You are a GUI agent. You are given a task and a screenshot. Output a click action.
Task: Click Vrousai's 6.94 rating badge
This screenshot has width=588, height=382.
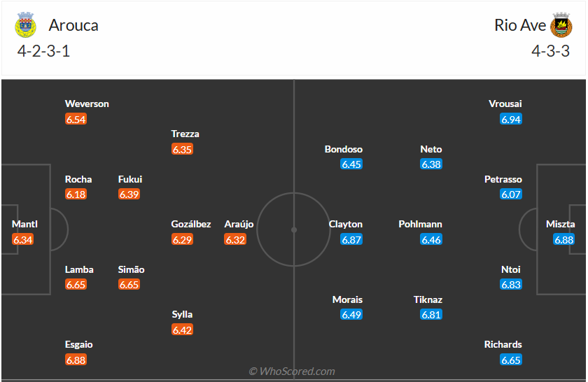(511, 119)
